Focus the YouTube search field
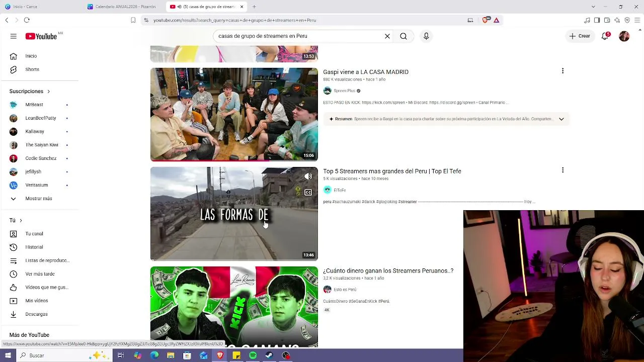Screen dimensions: 644x362 [299, 36]
